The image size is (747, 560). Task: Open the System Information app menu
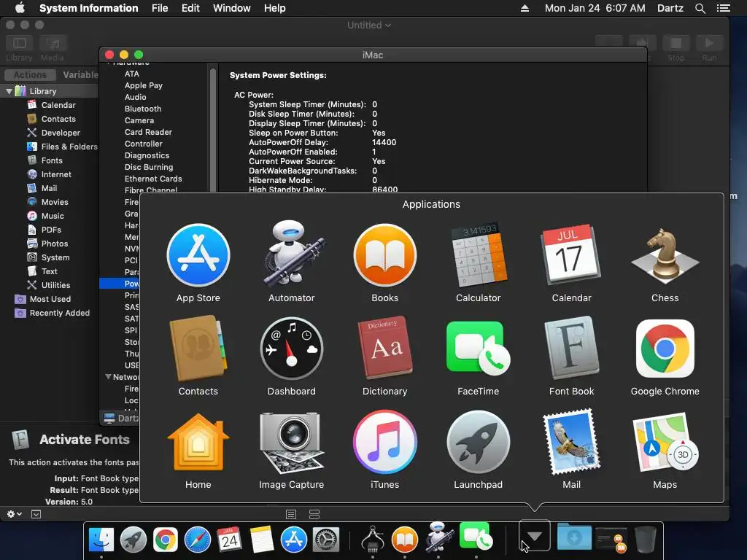pyautogui.click(x=88, y=8)
